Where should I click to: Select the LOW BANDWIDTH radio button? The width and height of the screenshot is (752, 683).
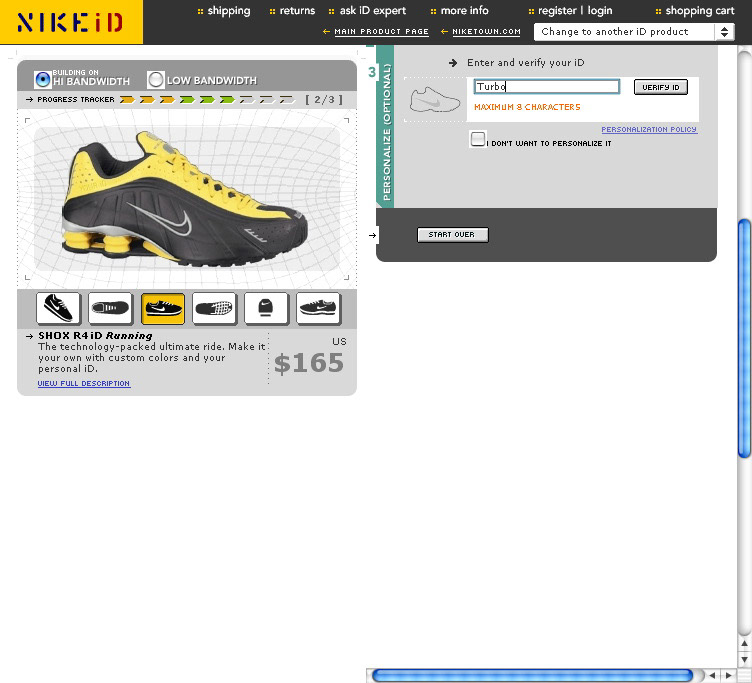tap(156, 80)
